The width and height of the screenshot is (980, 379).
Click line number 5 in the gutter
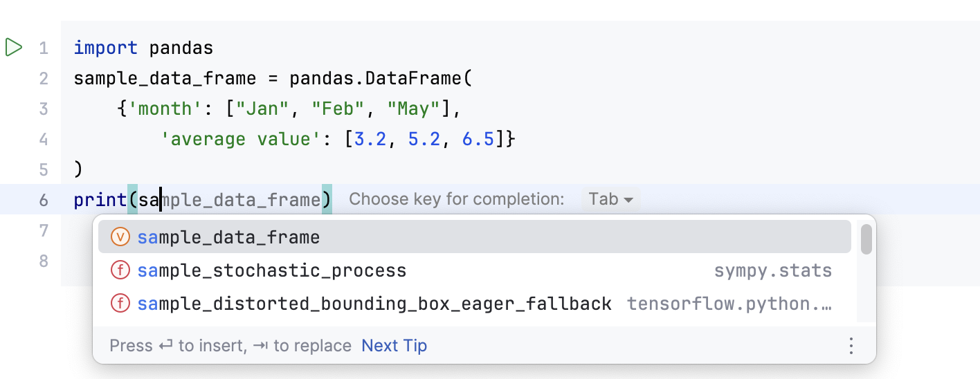pos(44,170)
